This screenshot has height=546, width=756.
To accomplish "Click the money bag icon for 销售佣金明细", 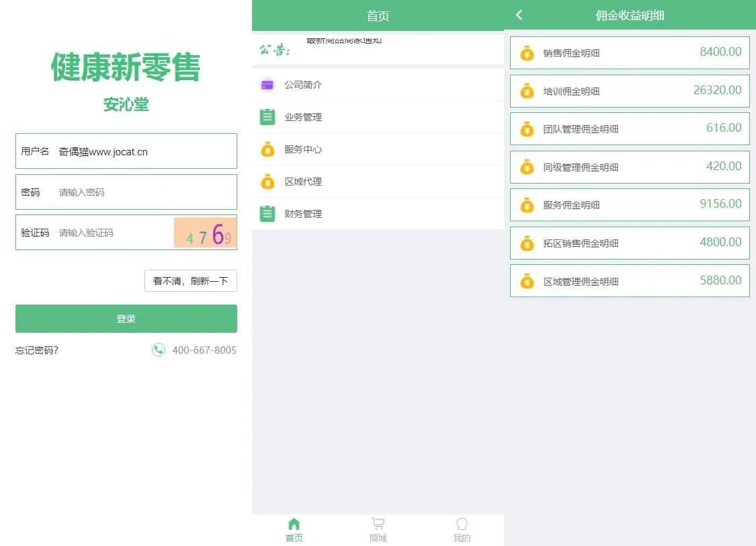I will [527, 53].
